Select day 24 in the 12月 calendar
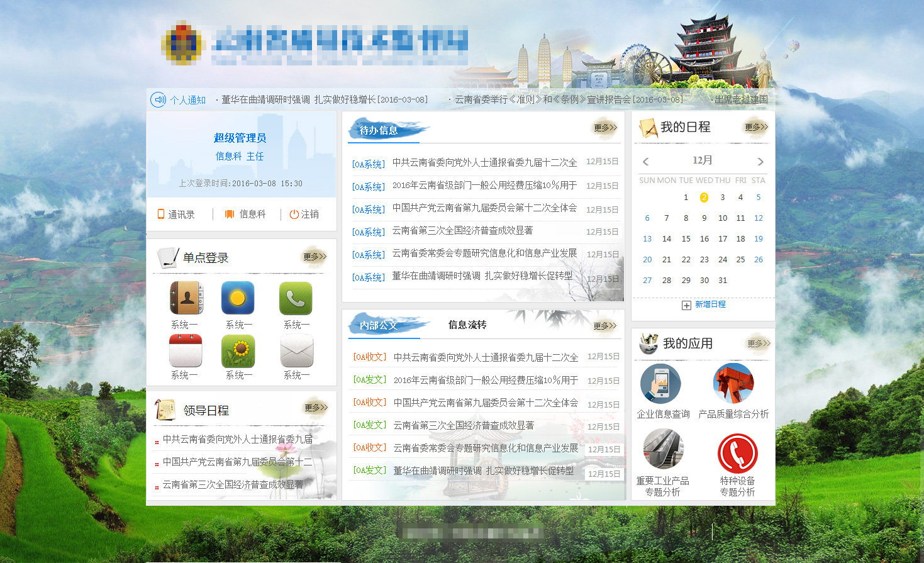This screenshot has height=563, width=924. pyautogui.click(x=723, y=260)
